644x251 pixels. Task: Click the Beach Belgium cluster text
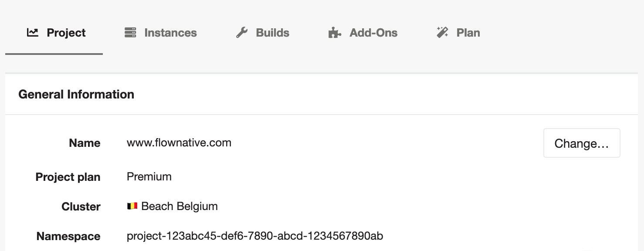pyautogui.click(x=180, y=206)
